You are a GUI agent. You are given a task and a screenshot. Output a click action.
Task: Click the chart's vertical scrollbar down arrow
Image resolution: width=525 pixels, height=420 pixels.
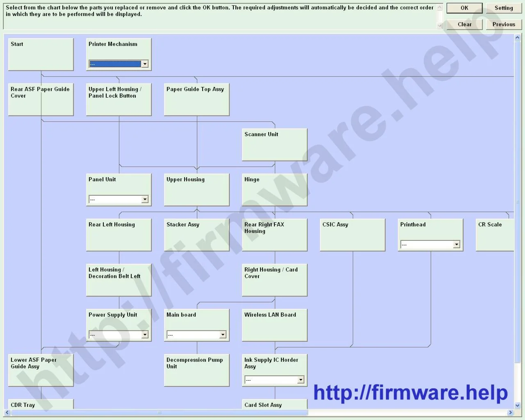[x=517, y=405]
